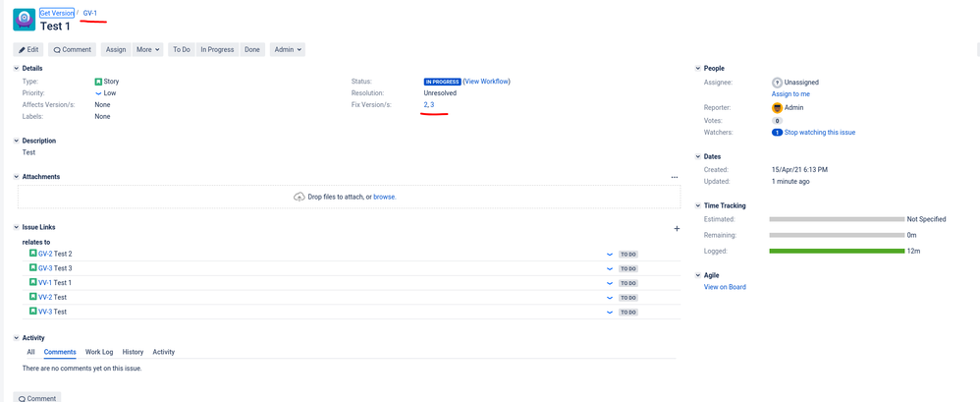Click the votes count badge
The height and width of the screenshot is (402, 980).
[777, 121]
